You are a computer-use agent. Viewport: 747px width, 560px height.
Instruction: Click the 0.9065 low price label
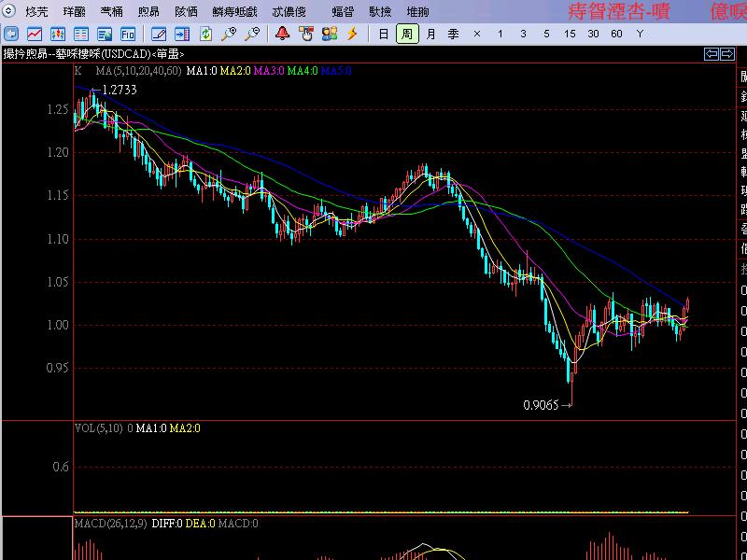coord(540,405)
